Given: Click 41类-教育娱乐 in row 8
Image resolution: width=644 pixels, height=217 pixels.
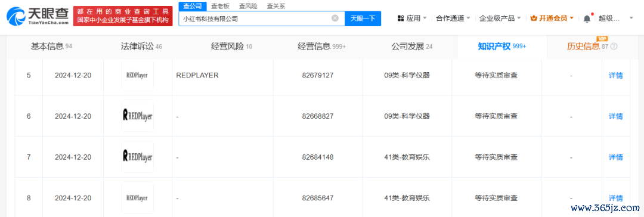Looking at the screenshot, I should coord(407,198).
